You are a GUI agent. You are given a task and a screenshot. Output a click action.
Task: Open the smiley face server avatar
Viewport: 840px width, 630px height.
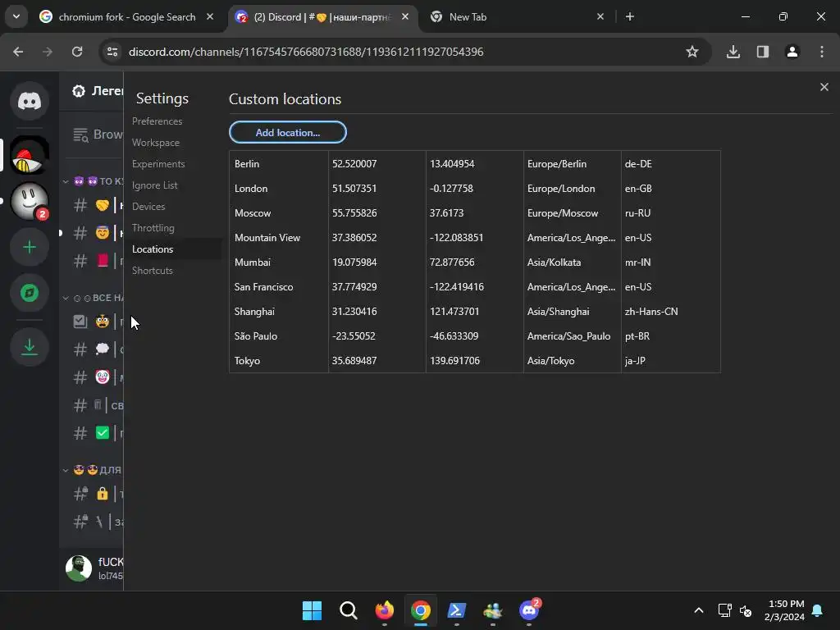pos(30,201)
